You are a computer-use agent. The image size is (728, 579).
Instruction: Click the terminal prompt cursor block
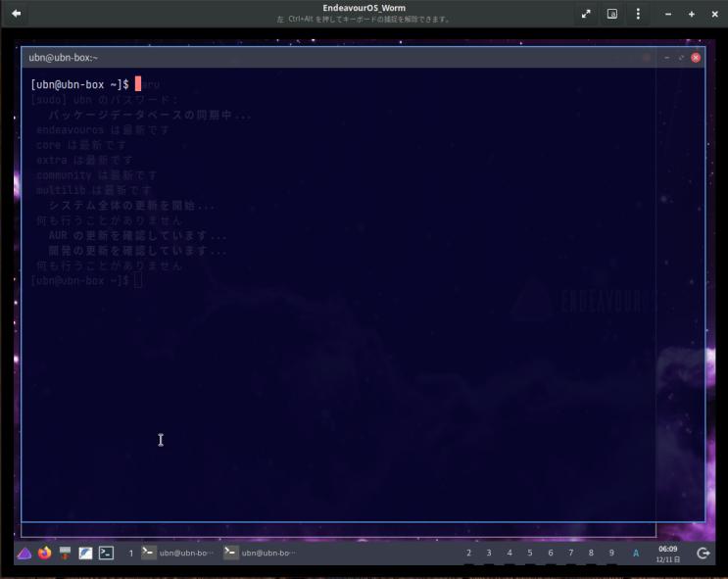pyautogui.click(x=138, y=84)
